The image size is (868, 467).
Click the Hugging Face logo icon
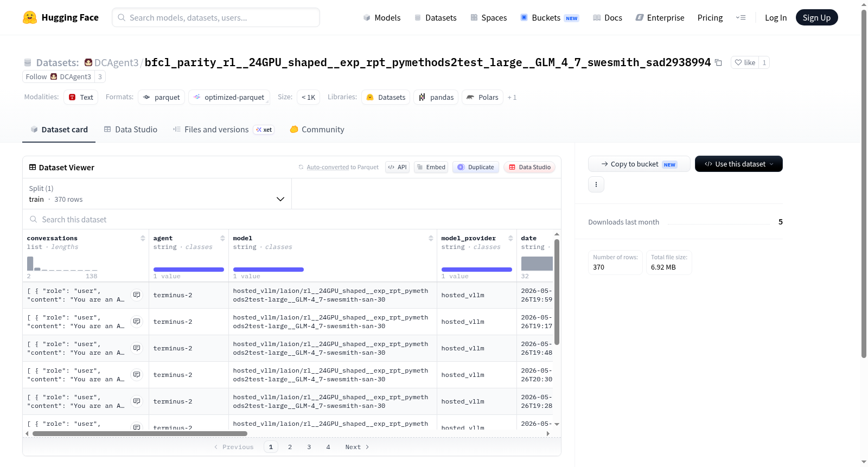pyautogui.click(x=30, y=17)
